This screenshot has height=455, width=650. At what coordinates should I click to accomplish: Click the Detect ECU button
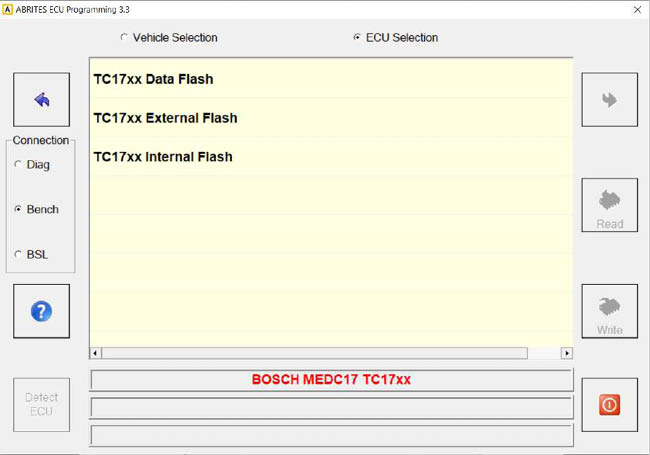pos(41,405)
